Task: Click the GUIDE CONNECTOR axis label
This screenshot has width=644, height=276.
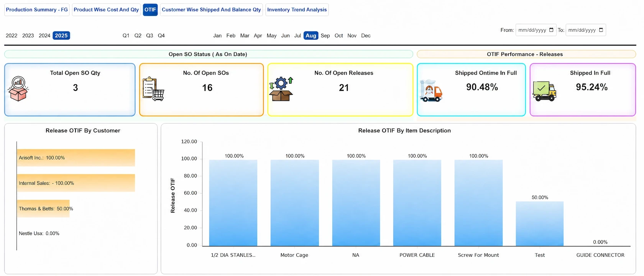Action: pos(600,255)
